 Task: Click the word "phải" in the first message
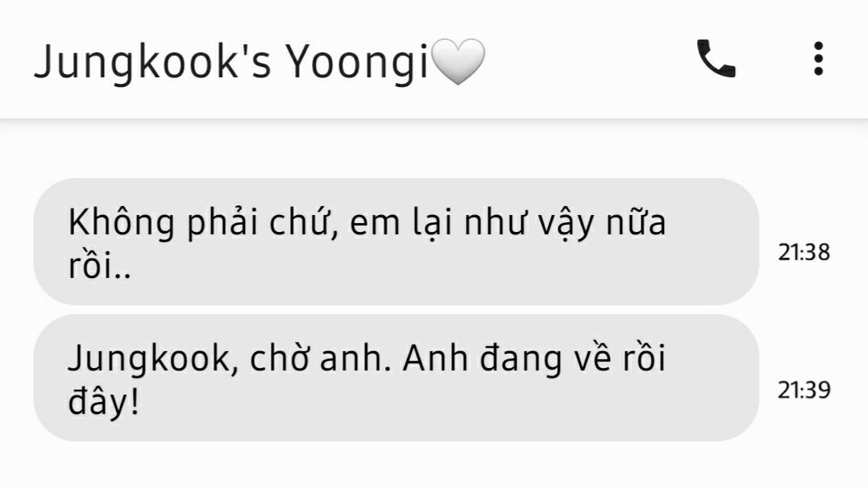(222, 224)
